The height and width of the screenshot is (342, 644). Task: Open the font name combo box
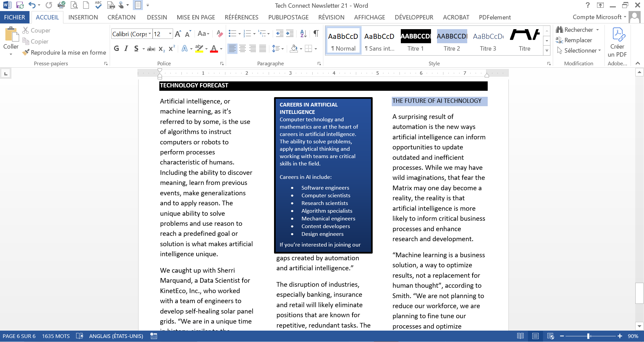coord(131,33)
